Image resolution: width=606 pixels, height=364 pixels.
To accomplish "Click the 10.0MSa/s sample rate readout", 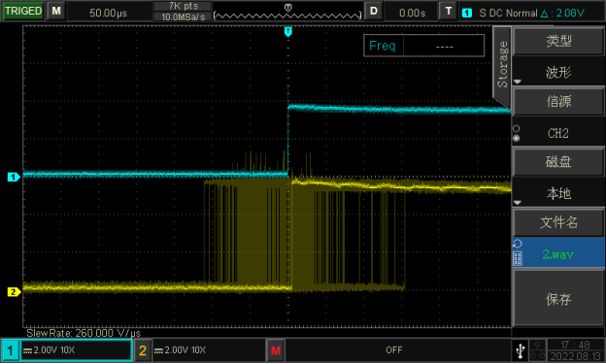I will pyautogui.click(x=184, y=17).
